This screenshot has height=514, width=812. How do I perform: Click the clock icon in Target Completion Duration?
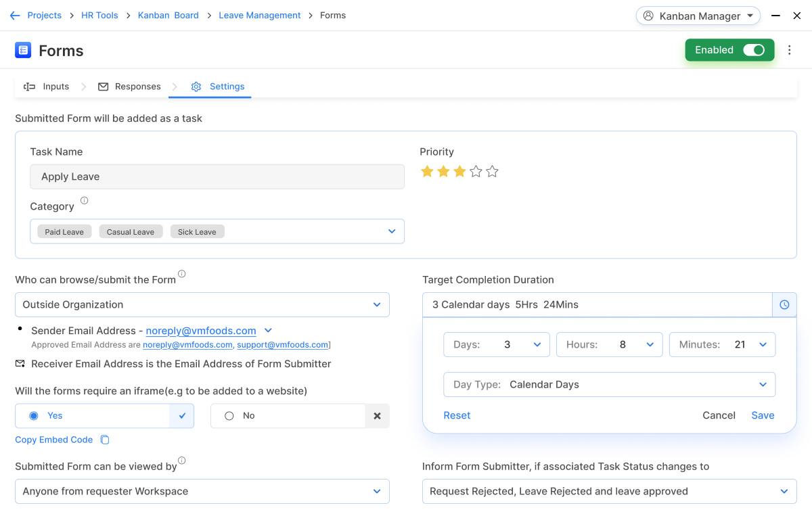click(x=784, y=305)
